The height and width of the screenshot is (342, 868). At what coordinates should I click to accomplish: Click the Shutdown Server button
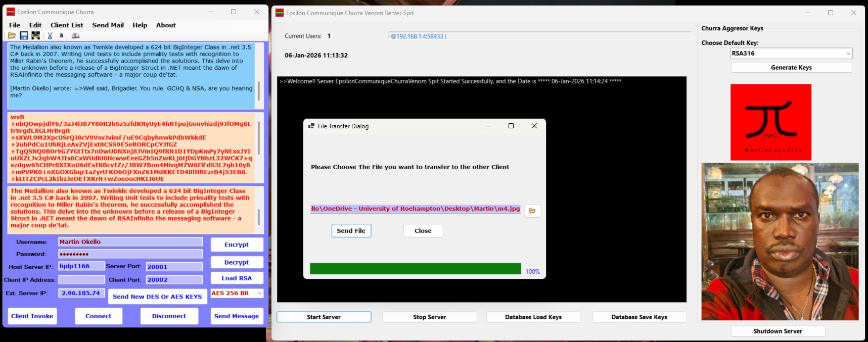[778, 331]
